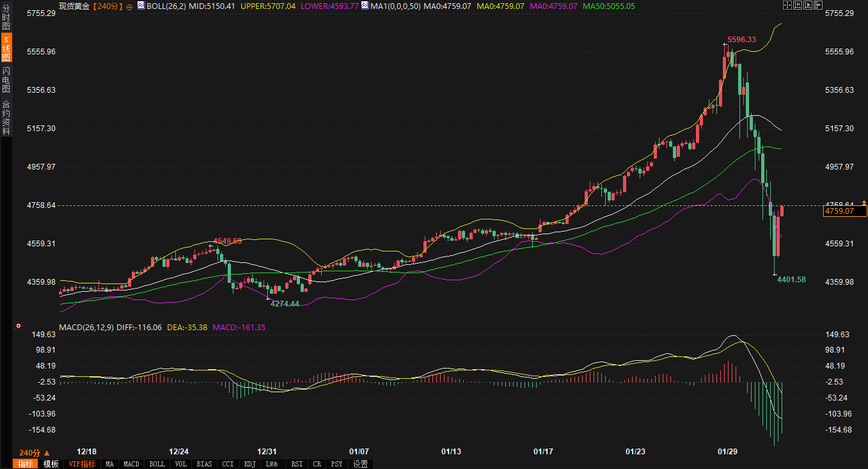Click the BOLL indicator chart icon

142,6
